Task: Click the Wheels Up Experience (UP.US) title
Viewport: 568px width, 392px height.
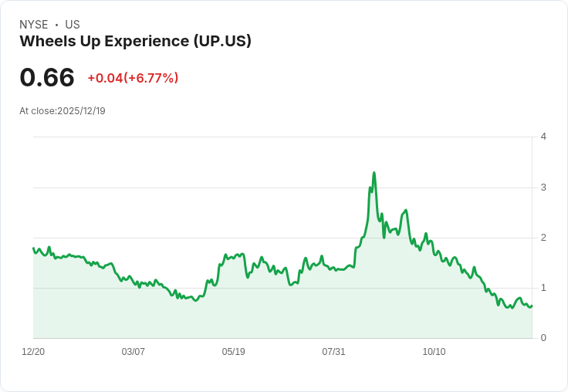Action: (x=135, y=42)
